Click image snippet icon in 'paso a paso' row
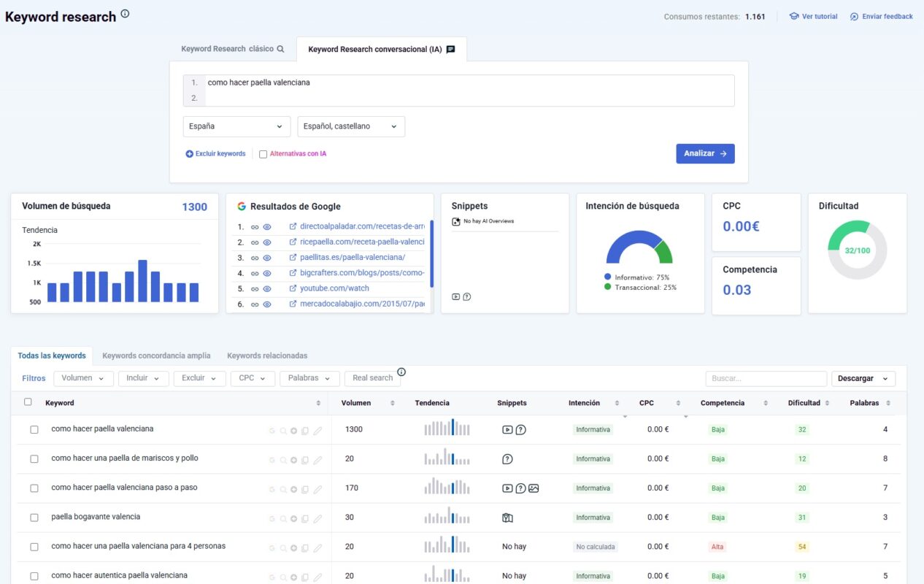 534,488
